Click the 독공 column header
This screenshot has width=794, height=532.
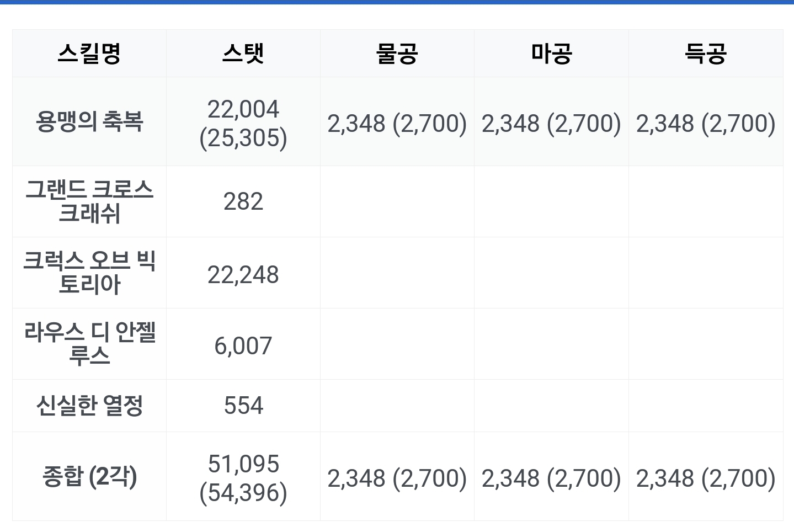coord(706,54)
